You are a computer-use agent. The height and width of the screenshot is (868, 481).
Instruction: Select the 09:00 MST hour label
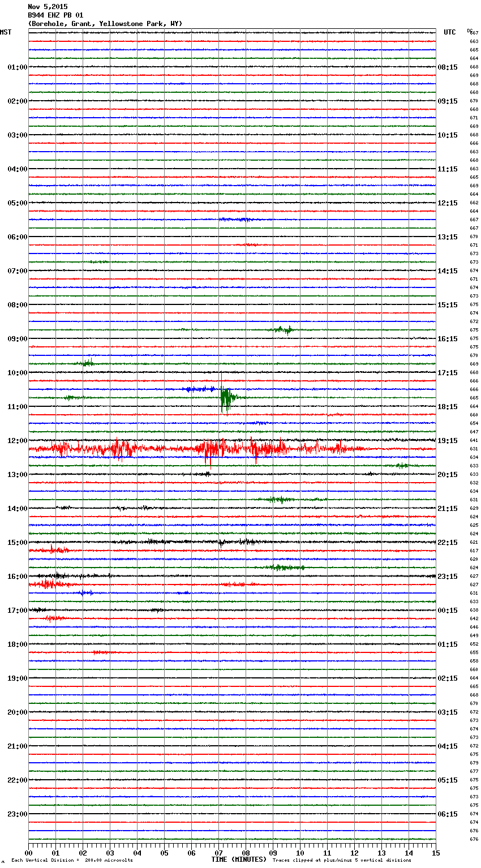(17, 339)
